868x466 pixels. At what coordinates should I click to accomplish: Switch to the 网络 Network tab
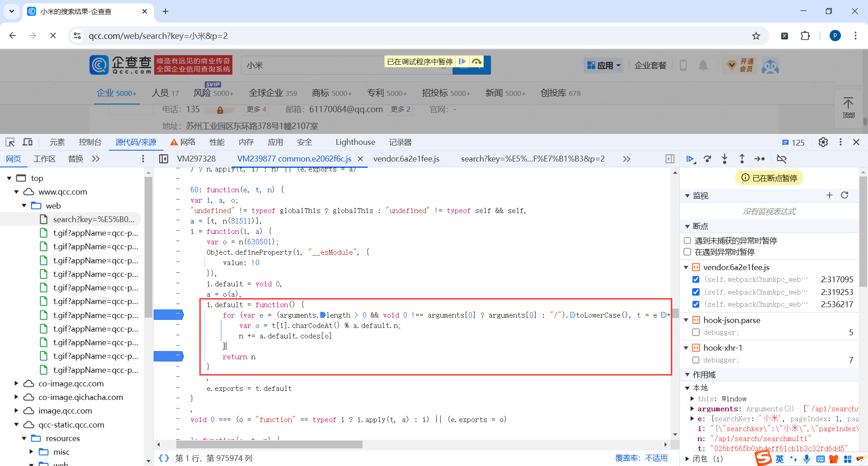(183, 142)
